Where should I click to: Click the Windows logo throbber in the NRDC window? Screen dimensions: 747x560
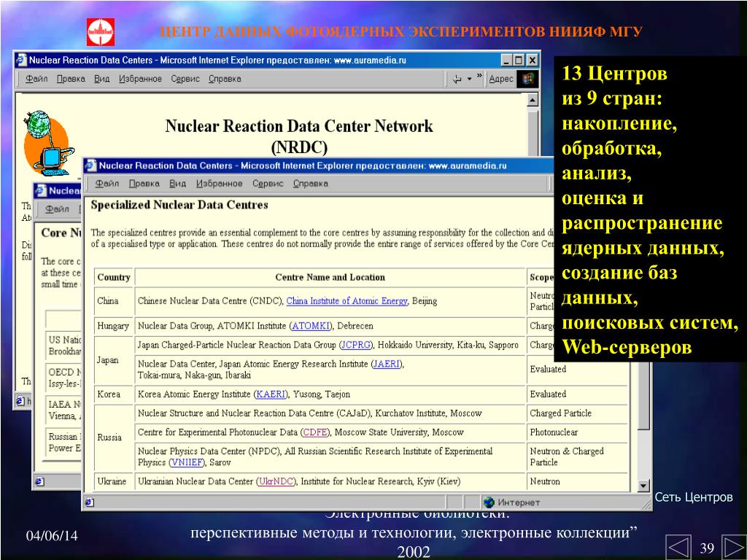(527, 79)
